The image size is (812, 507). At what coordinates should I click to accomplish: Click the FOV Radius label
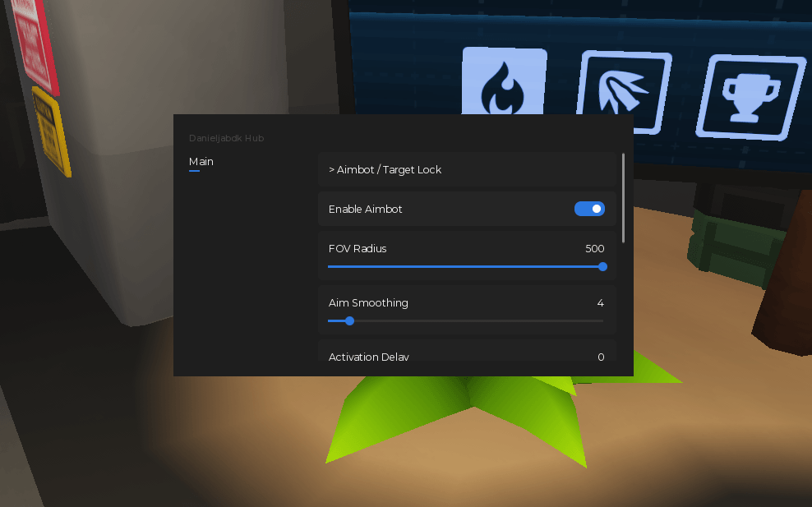coord(358,249)
